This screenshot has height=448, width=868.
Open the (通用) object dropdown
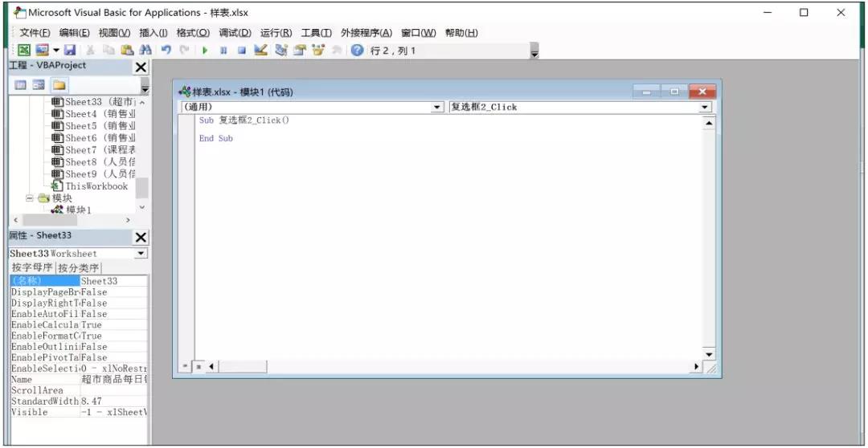pos(437,108)
